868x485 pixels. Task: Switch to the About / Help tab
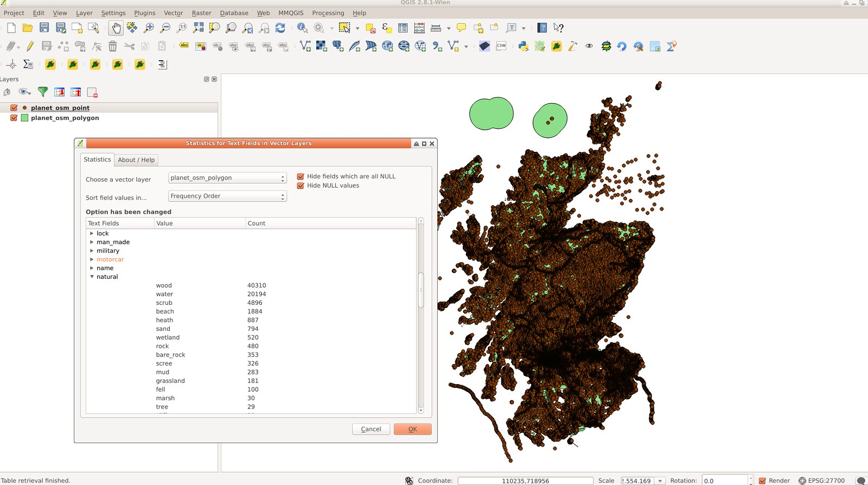[136, 160]
